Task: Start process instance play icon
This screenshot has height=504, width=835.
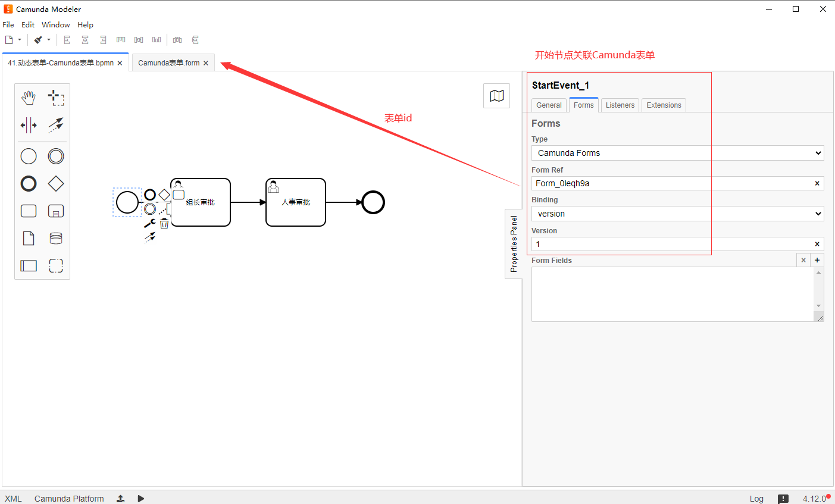Action: (x=141, y=499)
